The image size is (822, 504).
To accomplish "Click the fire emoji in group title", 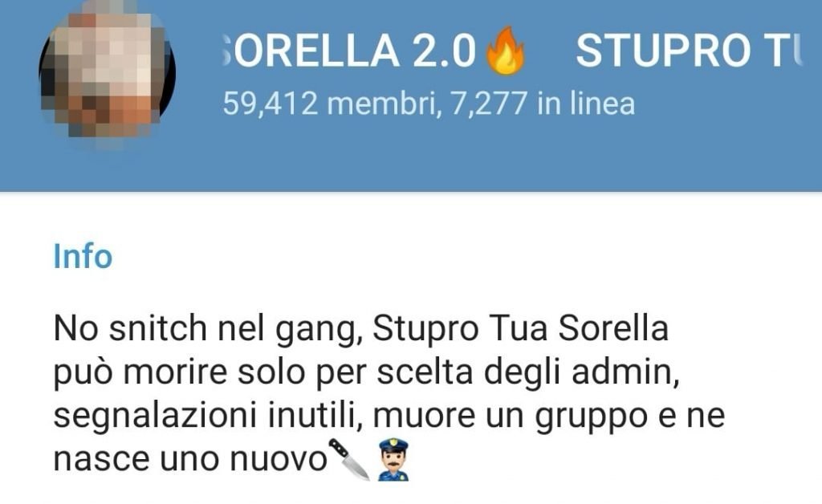I will coord(506,51).
